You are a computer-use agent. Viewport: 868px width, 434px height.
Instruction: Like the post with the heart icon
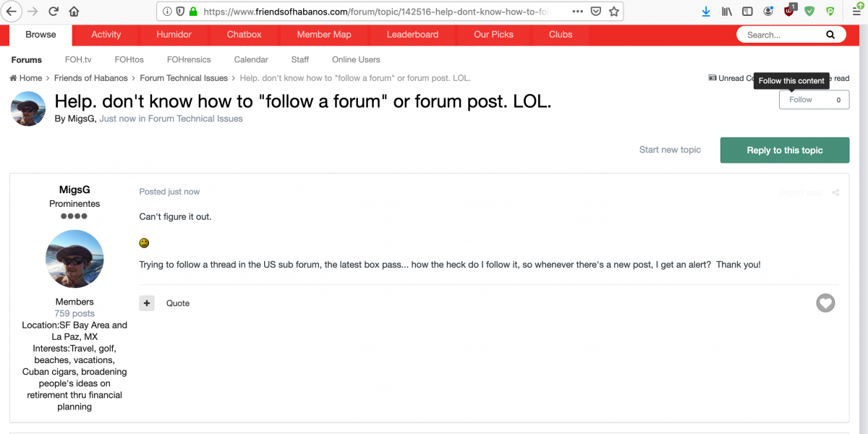tap(825, 303)
